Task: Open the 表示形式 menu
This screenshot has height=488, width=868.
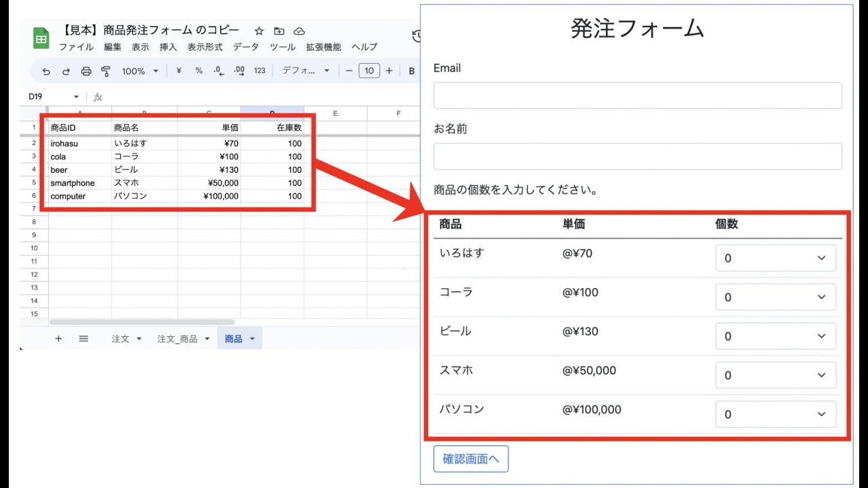Action: point(205,47)
